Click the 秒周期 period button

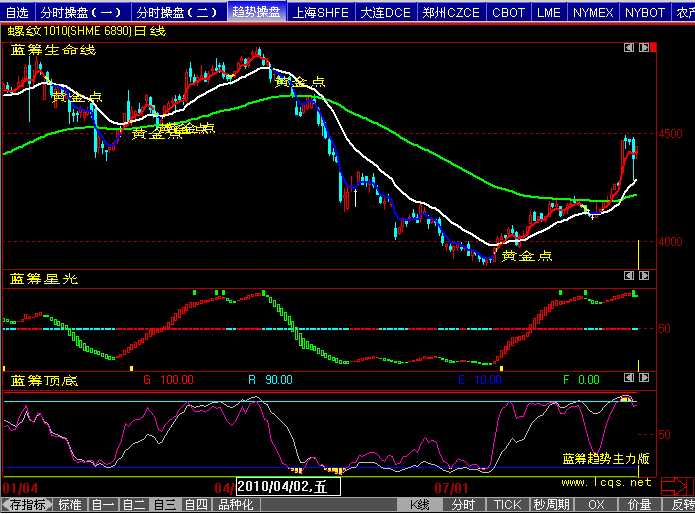point(551,505)
